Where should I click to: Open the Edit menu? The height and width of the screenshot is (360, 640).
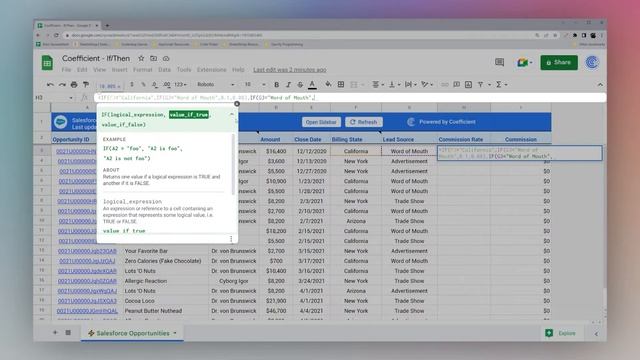click(82, 70)
